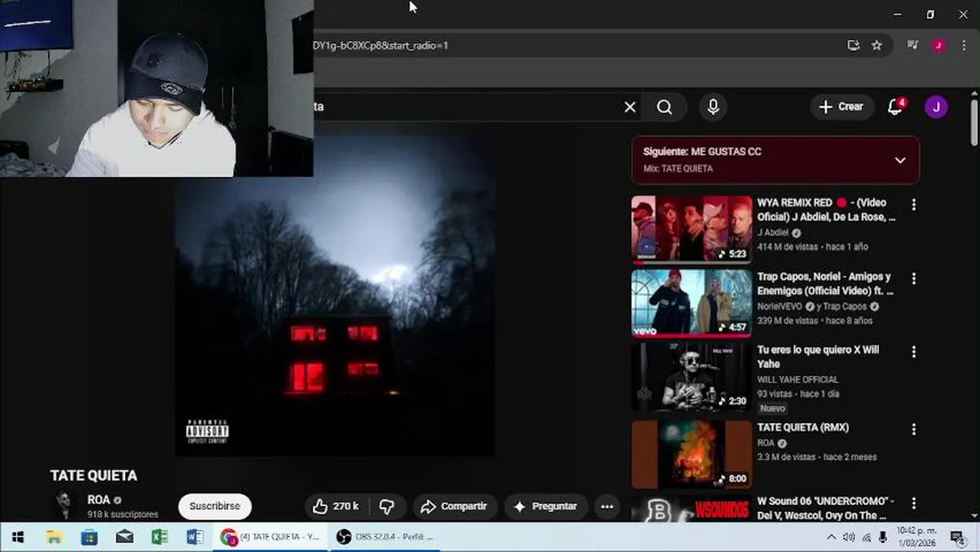
Task: Open Tu eres lo que quiero thumbnail
Action: [692, 376]
